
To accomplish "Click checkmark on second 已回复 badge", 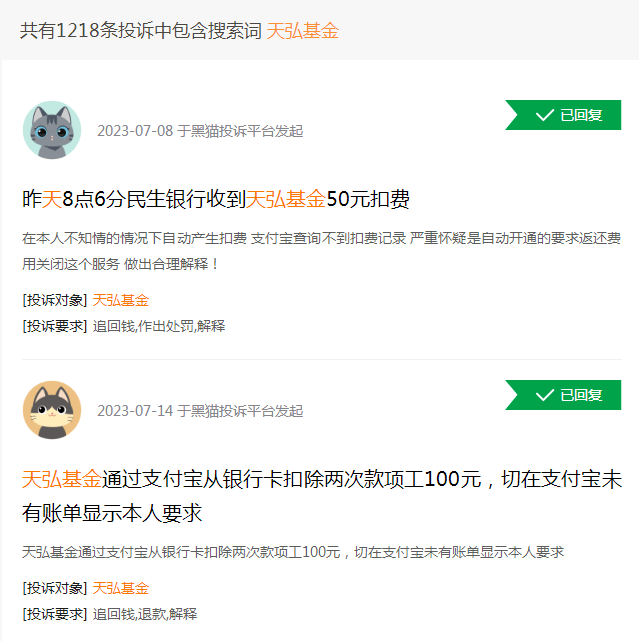I will 545,395.
